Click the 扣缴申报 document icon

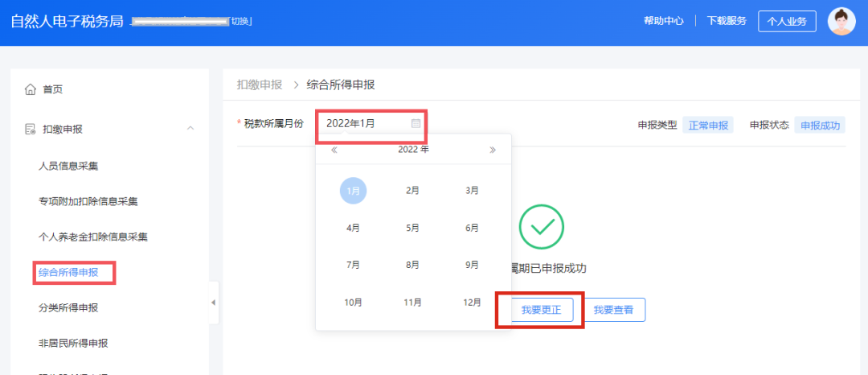point(30,130)
